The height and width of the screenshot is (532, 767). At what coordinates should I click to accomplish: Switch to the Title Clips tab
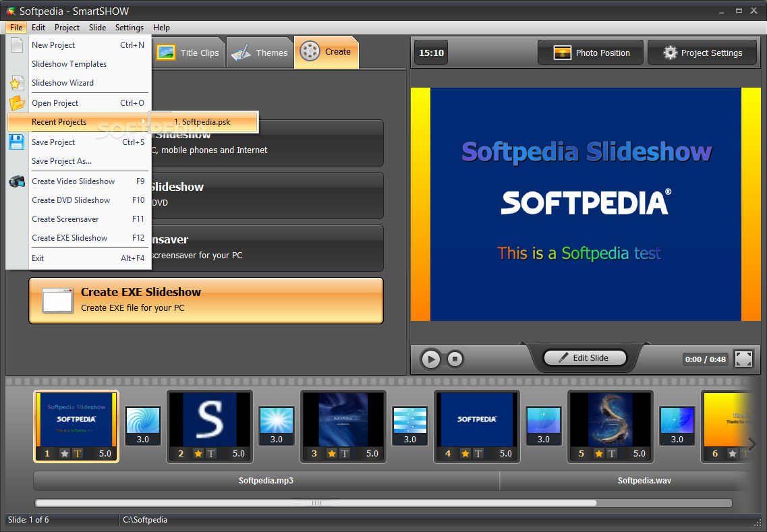click(188, 53)
